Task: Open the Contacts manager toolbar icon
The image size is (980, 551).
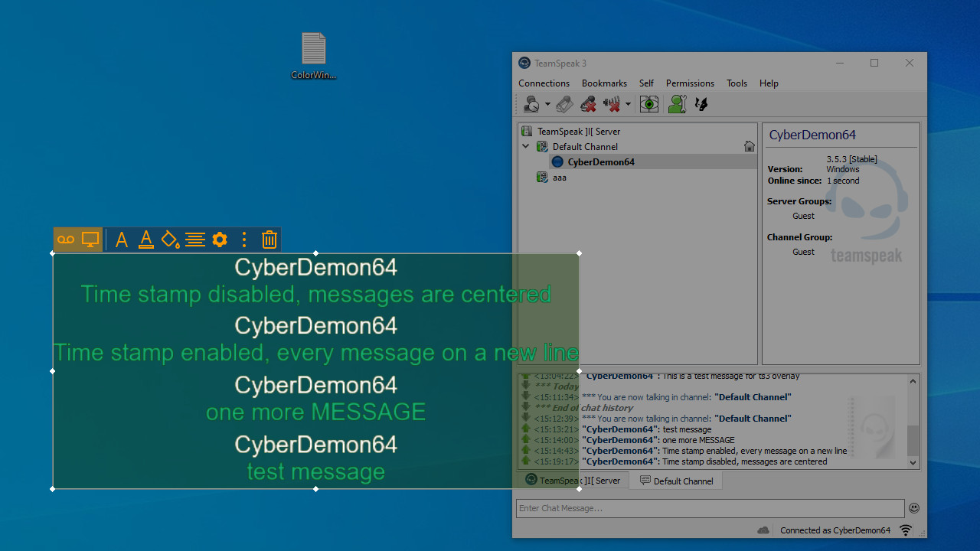Action: 677,104
